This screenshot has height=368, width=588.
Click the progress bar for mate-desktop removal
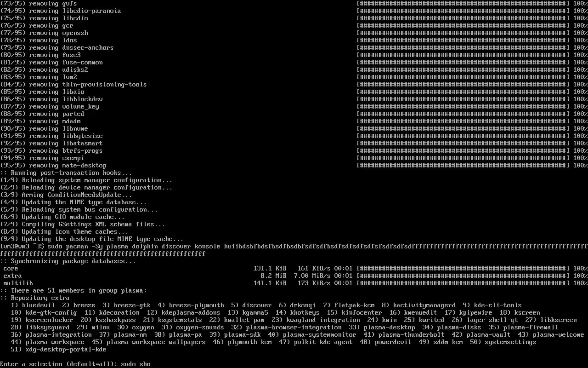(463, 165)
